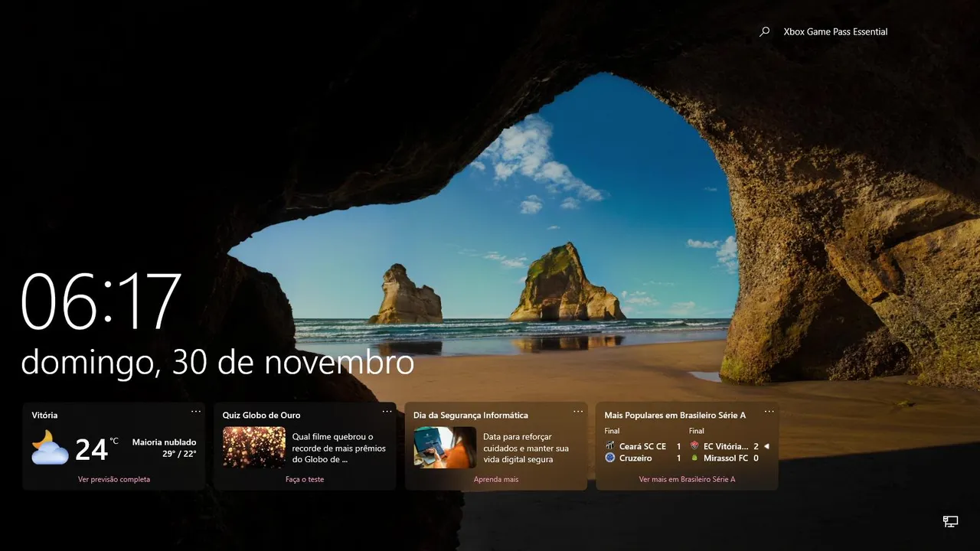The width and height of the screenshot is (980, 551).
Task: Click the Qual filme quebrou o recorde text
Action: pyautogui.click(x=339, y=448)
